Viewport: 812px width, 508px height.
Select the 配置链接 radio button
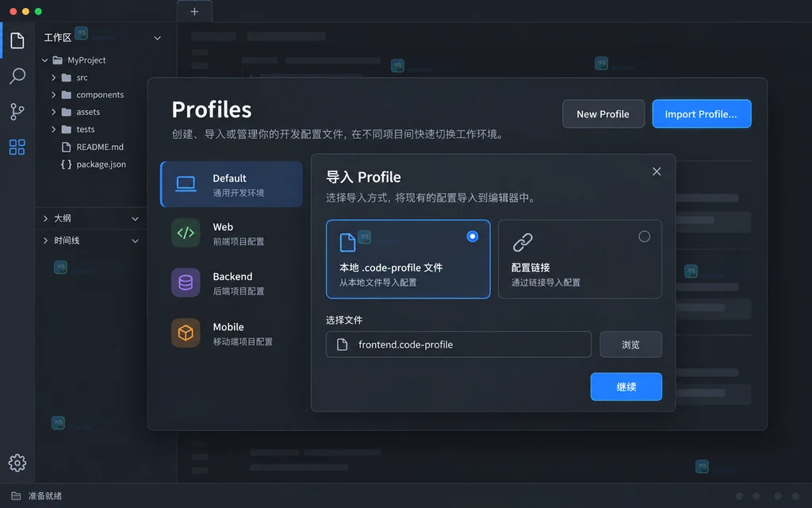point(644,237)
